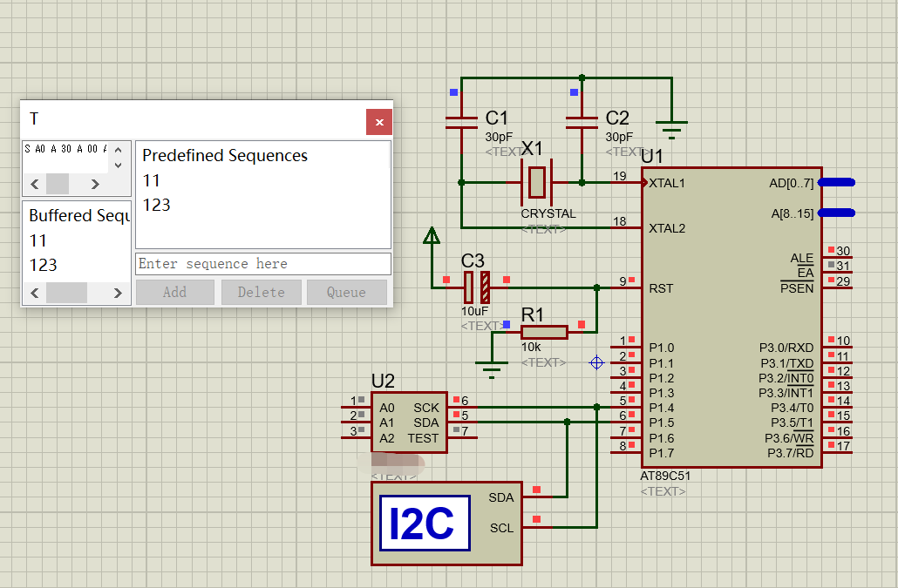Image resolution: width=898 pixels, height=588 pixels.
Task: Select electrolytic capacitor C3 symbol
Action: 477,287
